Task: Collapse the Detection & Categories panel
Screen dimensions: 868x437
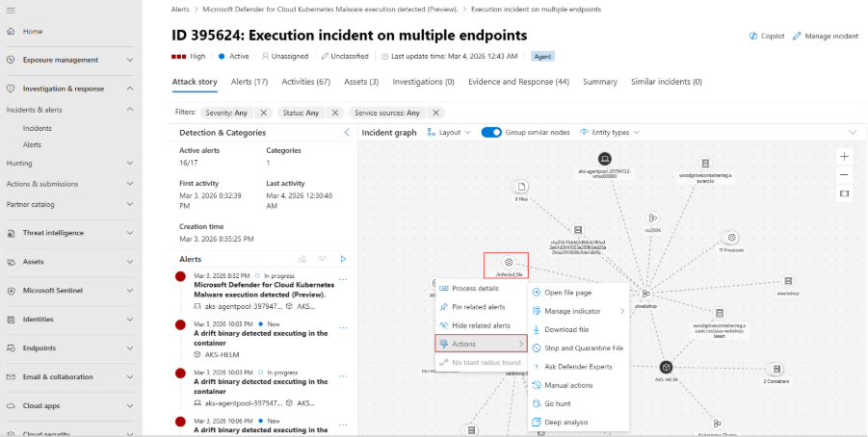Action: 347,132
